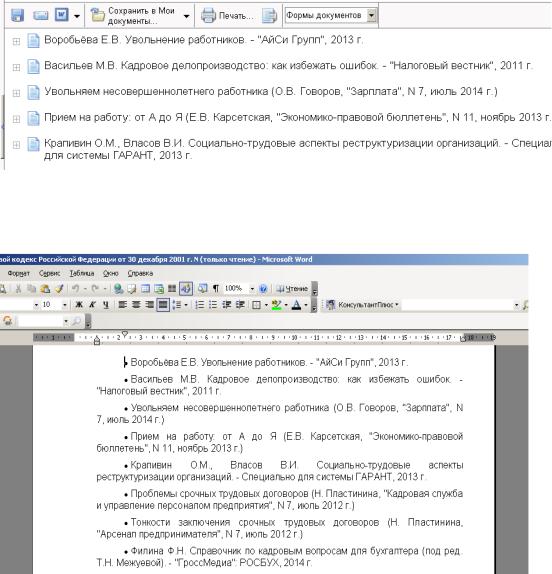Click the bulleted list icon

pos(213,305)
